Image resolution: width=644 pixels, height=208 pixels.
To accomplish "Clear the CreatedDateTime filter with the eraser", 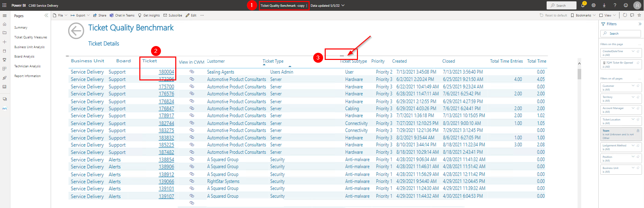I will click(638, 51).
